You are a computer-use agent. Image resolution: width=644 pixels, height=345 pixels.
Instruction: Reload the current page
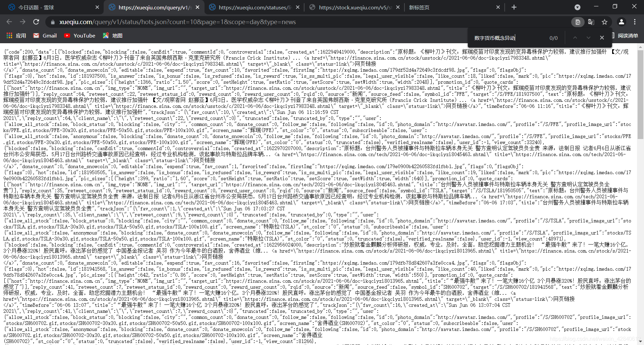pyautogui.click(x=36, y=22)
